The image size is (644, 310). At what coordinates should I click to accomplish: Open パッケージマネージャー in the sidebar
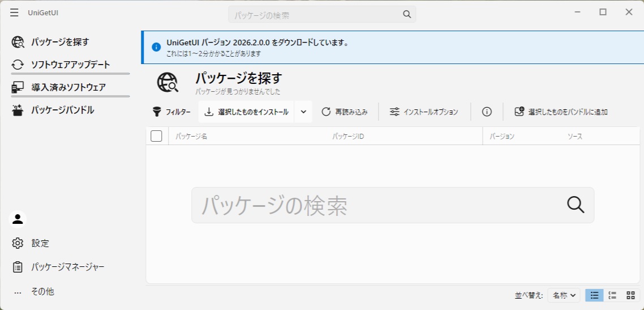(x=70, y=267)
